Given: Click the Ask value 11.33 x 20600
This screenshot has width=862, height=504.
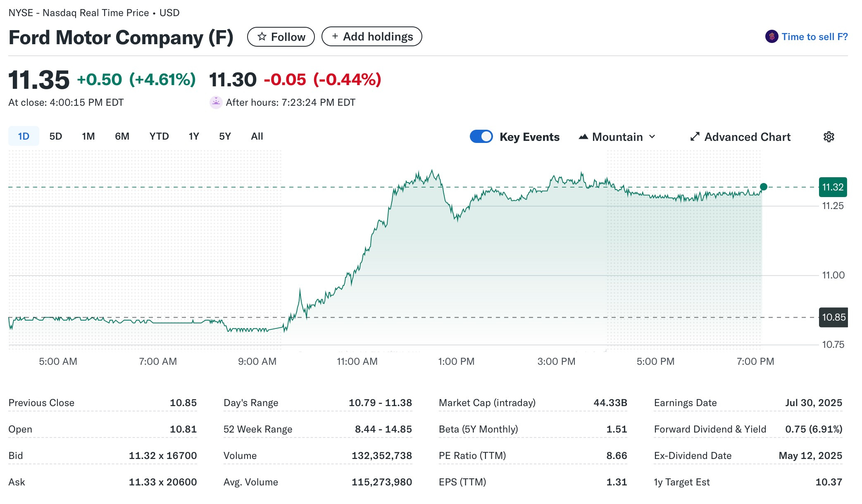Looking at the screenshot, I should pyautogui.click(x=162, y=482).
